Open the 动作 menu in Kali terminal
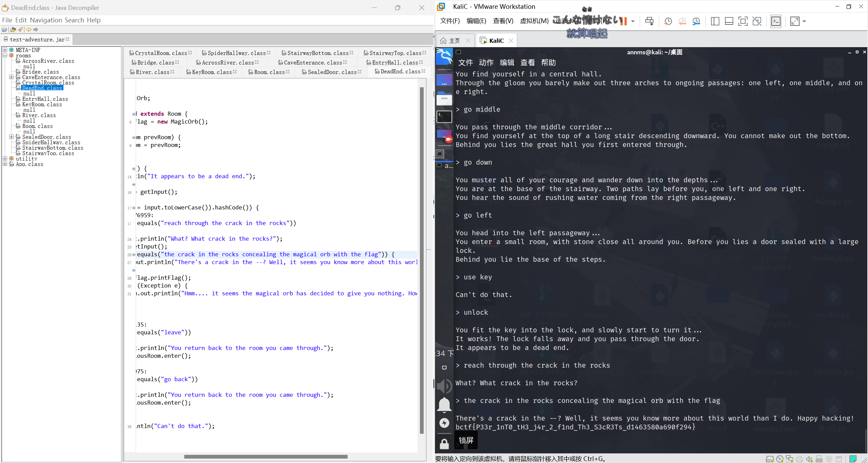868x463 pixels. (x=486, y=62)
